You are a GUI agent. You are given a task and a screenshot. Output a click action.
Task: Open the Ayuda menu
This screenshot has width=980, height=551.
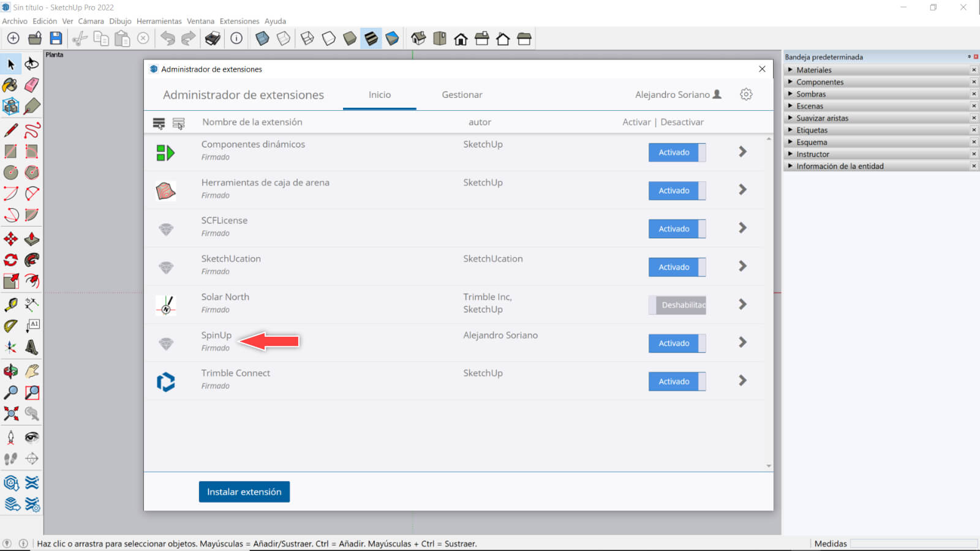click(x=275, y=21)
